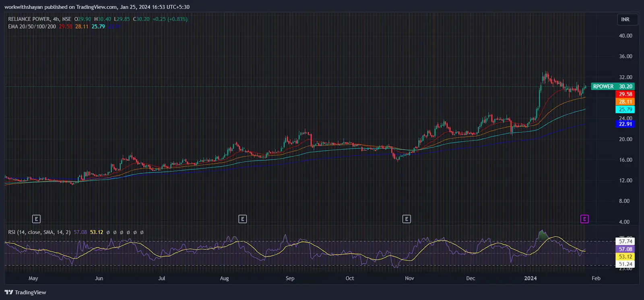
Task: Click the red 29.58 value in EMA legend
Action: coord(66,27)
